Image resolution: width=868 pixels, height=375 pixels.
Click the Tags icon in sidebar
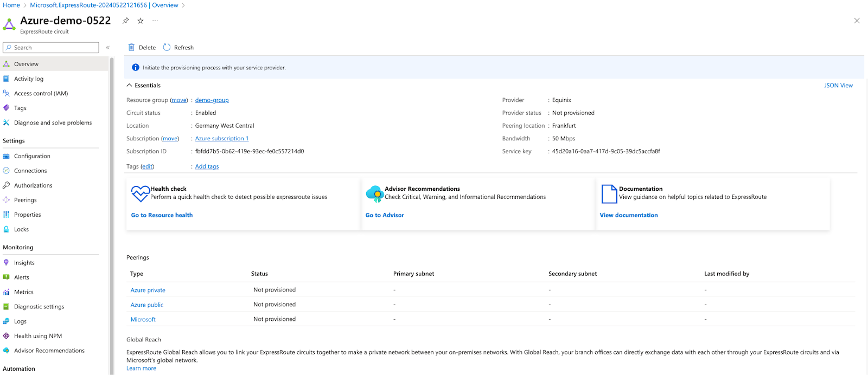[7, 108]
